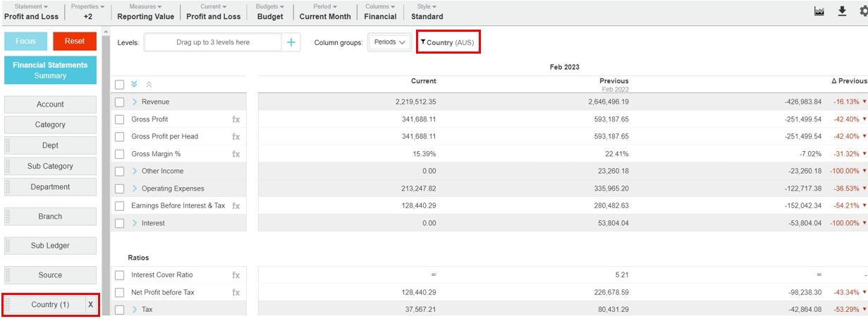
Task: Click the plus icon to add level
Action: click(291, 42)
